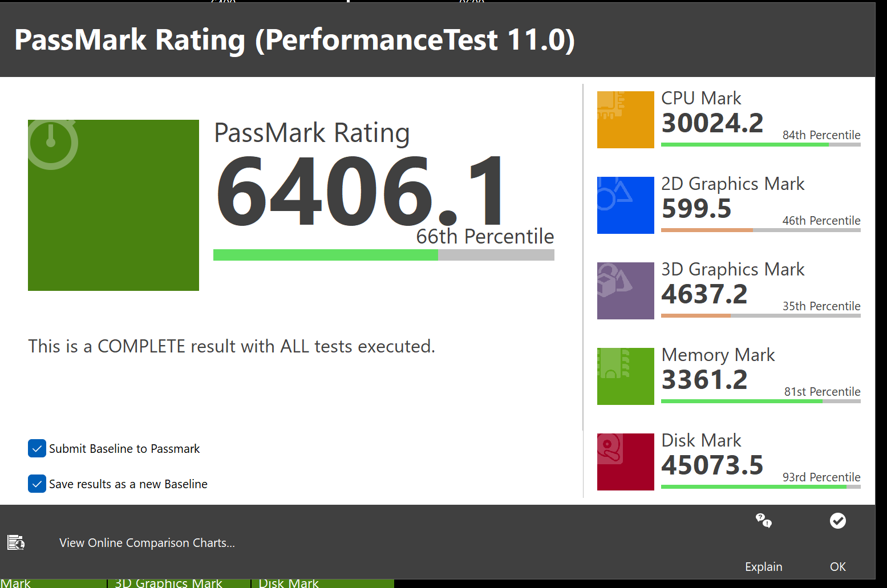This screenshot has height=588, width=887.
Task: Click the CPU Mark score 30024.2
Action: pyautogui.click(x=712, y=123)
